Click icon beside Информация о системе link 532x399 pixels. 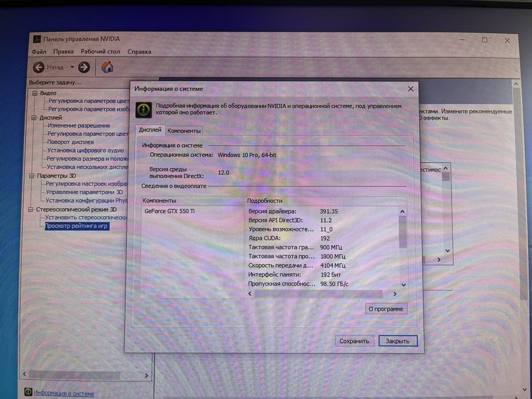point(28,392)
